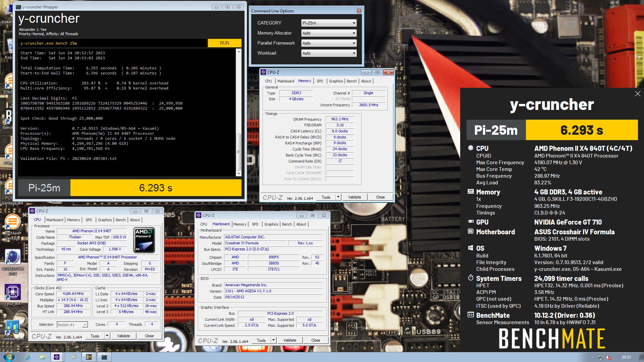Click the y-cruncher output scrollbar down arrow
Screen dimensions: 644x362
(x=239, y=174)
